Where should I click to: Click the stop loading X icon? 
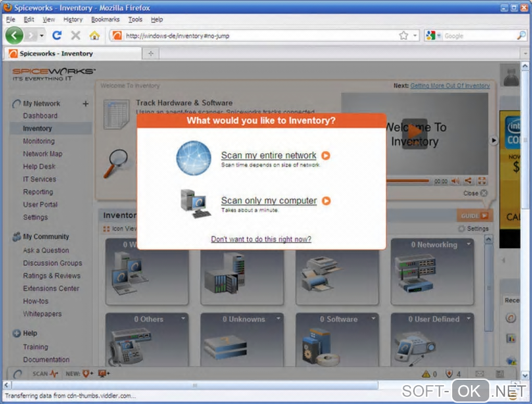(76, 35)
